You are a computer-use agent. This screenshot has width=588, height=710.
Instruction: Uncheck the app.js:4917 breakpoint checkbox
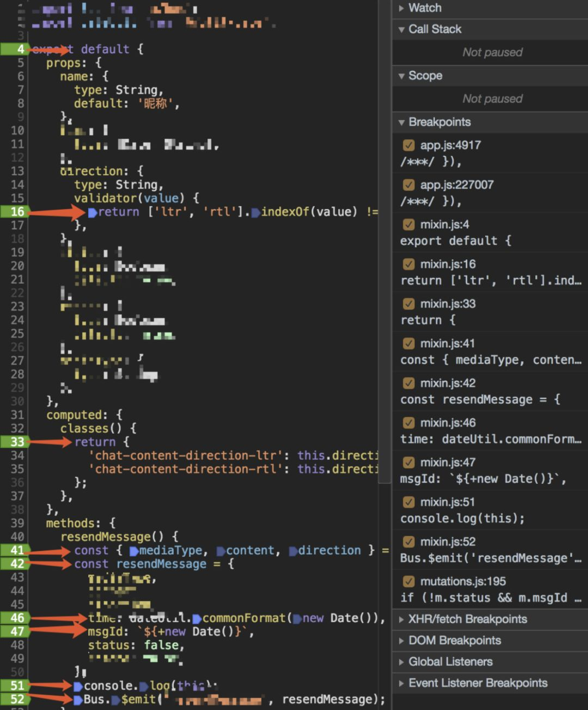coord(408,145)
